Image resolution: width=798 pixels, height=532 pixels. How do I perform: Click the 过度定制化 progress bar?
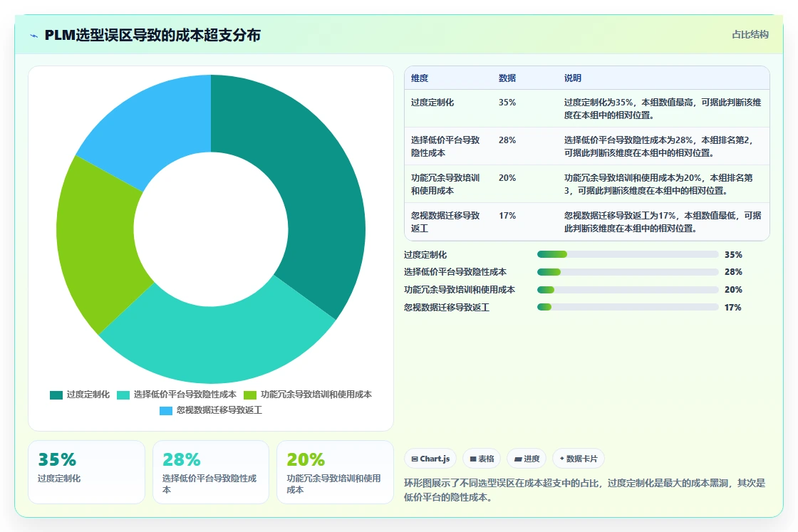pyautogui.click(x=628, y=254)
